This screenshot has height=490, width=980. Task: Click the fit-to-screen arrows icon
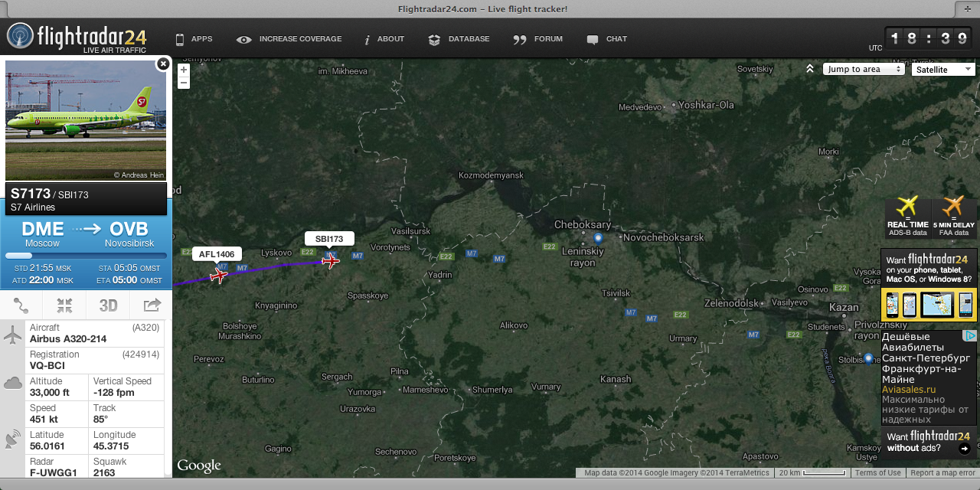pyautogui.click(x=64, y=305)
